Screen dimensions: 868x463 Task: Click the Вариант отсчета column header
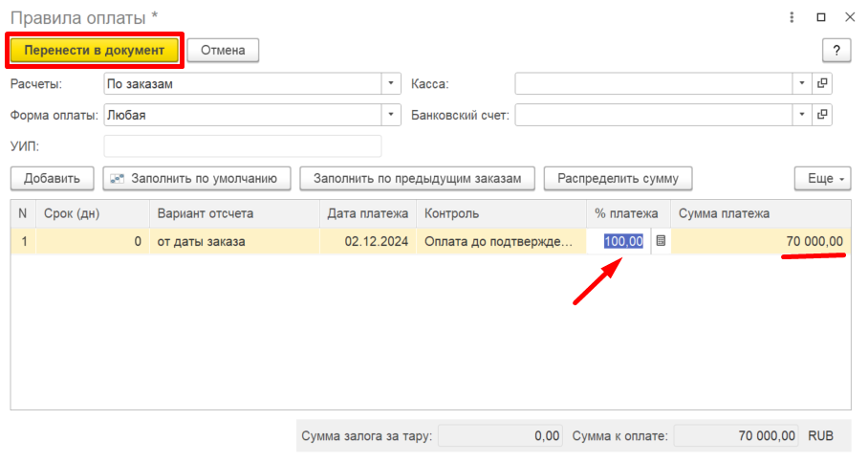(x=234, y=213)
